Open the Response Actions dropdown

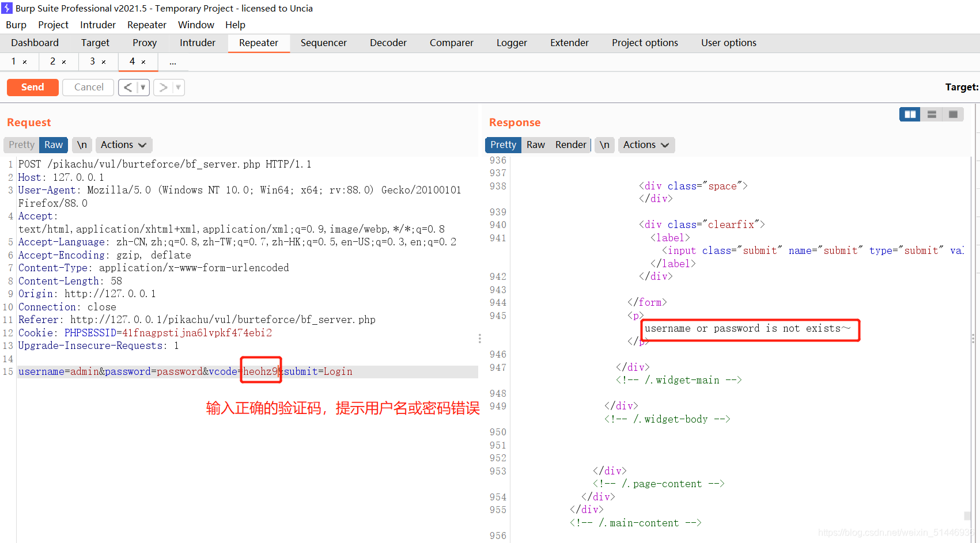[646, 145]
